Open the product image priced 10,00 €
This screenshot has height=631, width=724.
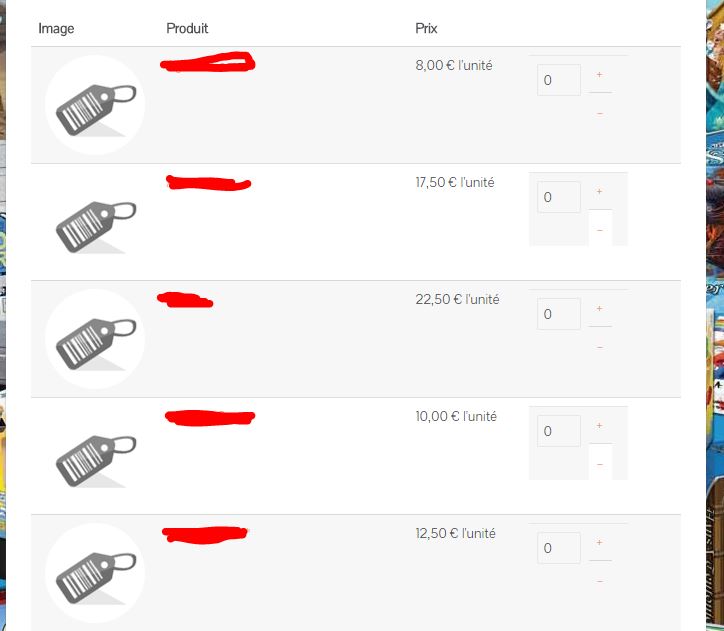tap(95, 456)
